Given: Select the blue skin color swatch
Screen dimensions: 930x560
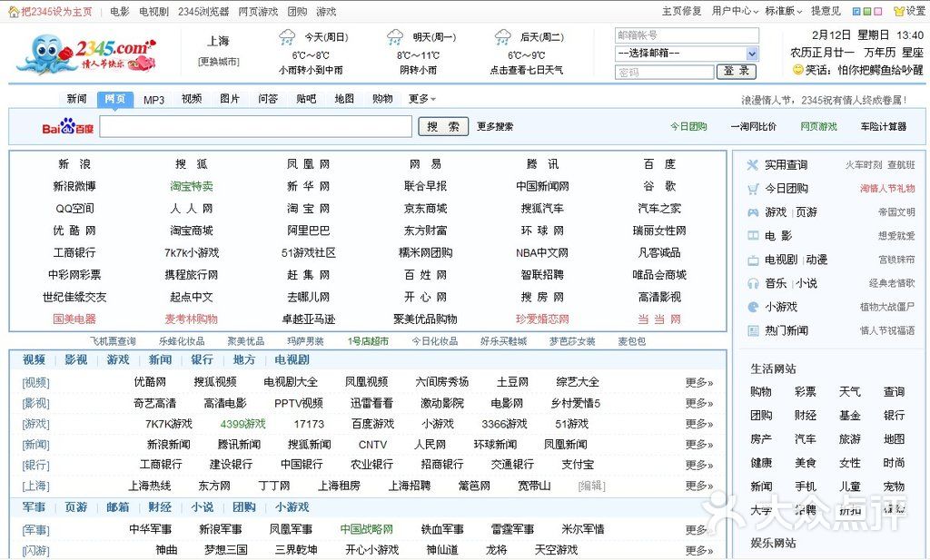Looking at the screenshot, I should 856,11.
